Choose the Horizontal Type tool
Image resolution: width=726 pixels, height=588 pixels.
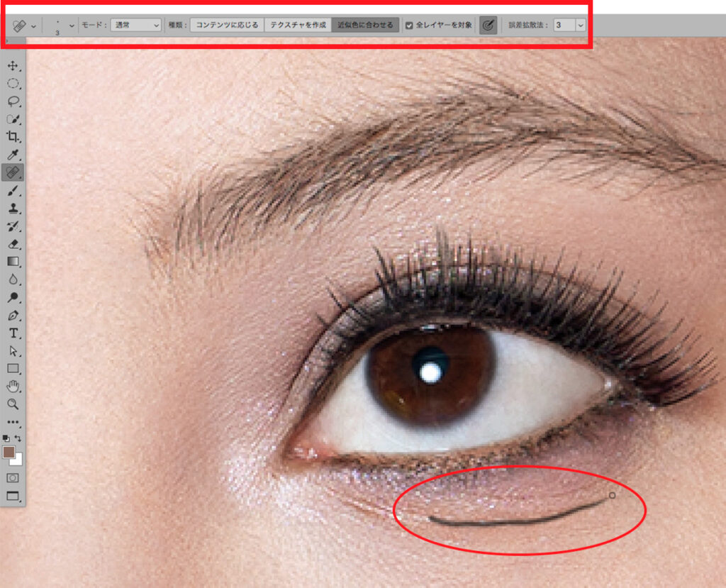coord(13,333)
